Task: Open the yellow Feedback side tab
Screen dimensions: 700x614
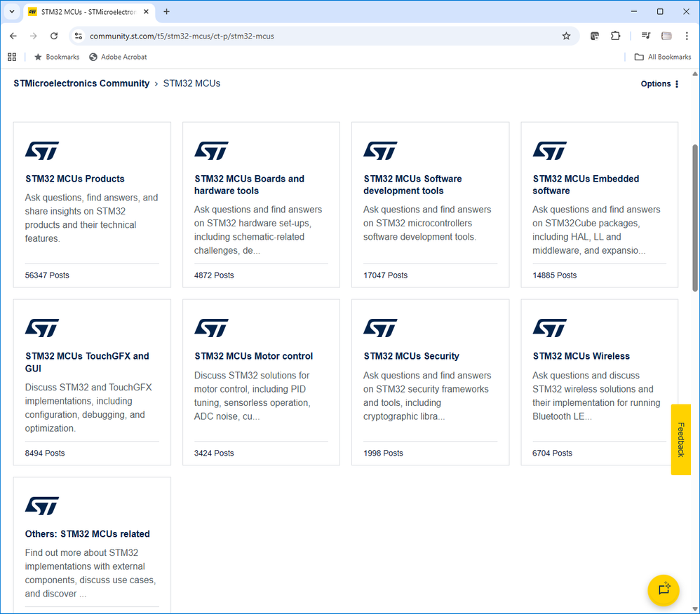Action: (681, 439)
